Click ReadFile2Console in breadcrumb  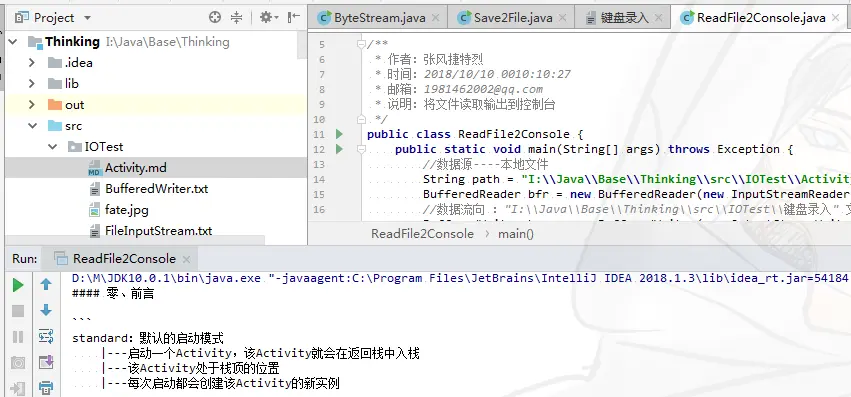coord(422,234)
